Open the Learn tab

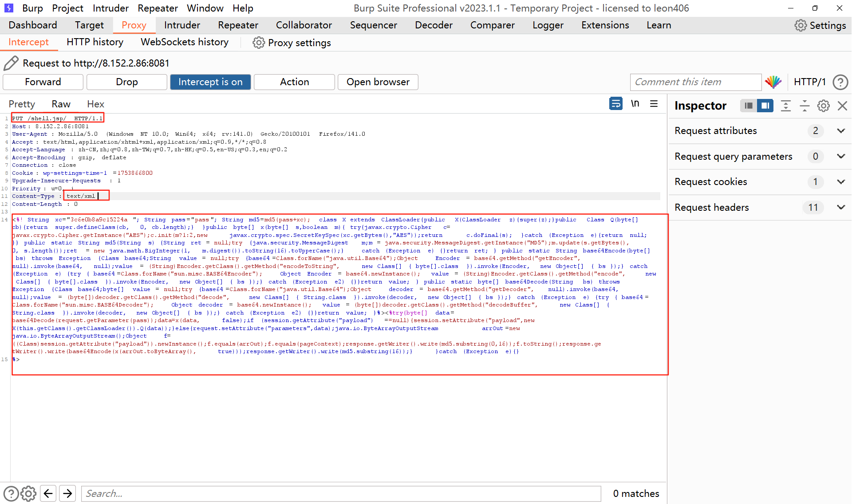(659, 25)
